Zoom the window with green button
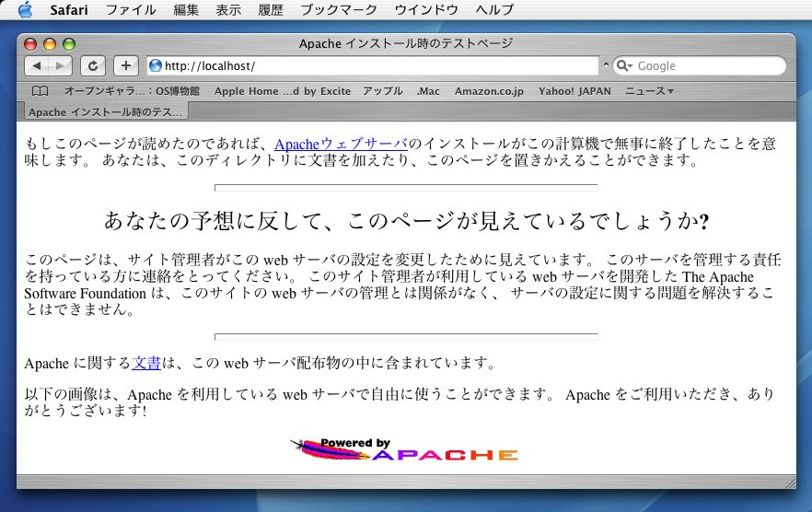 point(69,44)
